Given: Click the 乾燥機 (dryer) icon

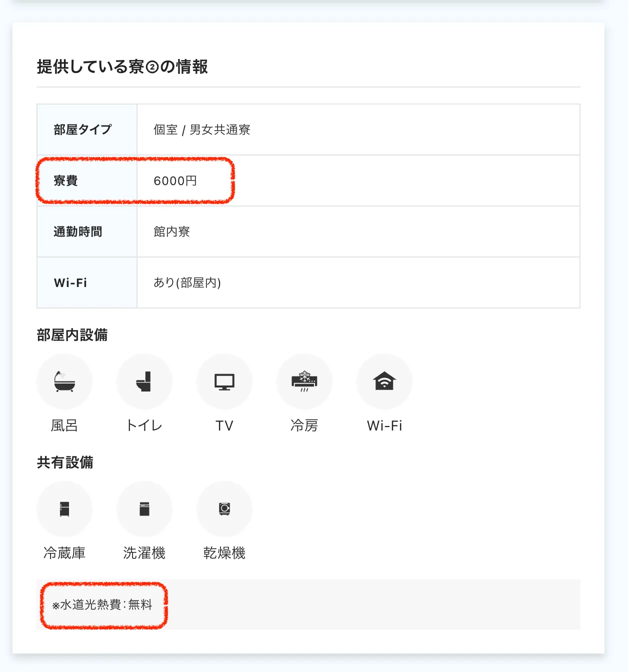Looking at the screenshot, I should point(224,508).
